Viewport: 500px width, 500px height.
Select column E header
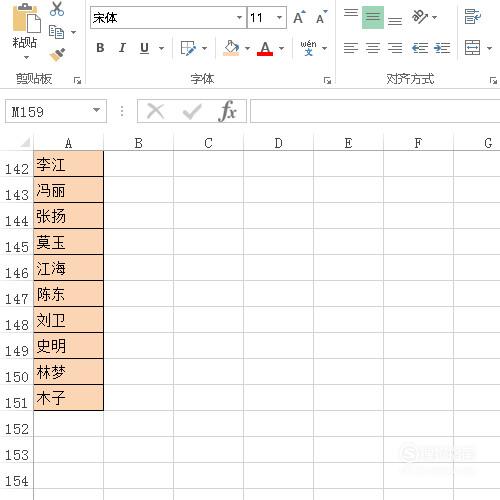pos(348,143)
